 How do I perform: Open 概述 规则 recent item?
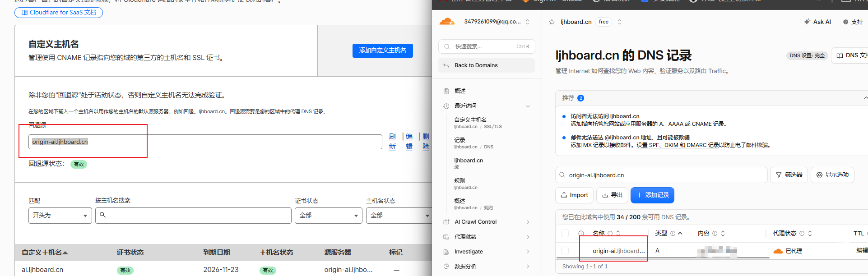pos(473,204)
